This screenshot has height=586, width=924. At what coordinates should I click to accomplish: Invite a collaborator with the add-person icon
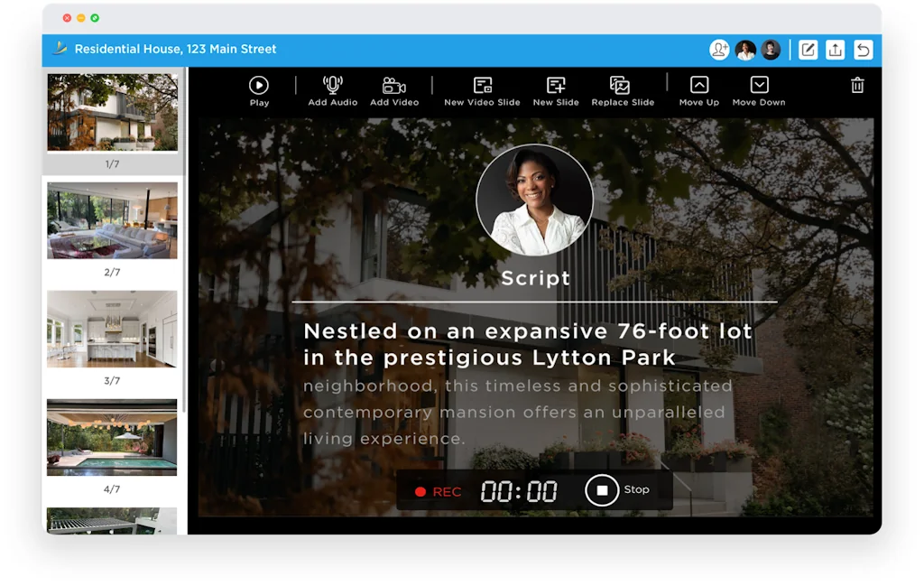click(x=718, y=50)
